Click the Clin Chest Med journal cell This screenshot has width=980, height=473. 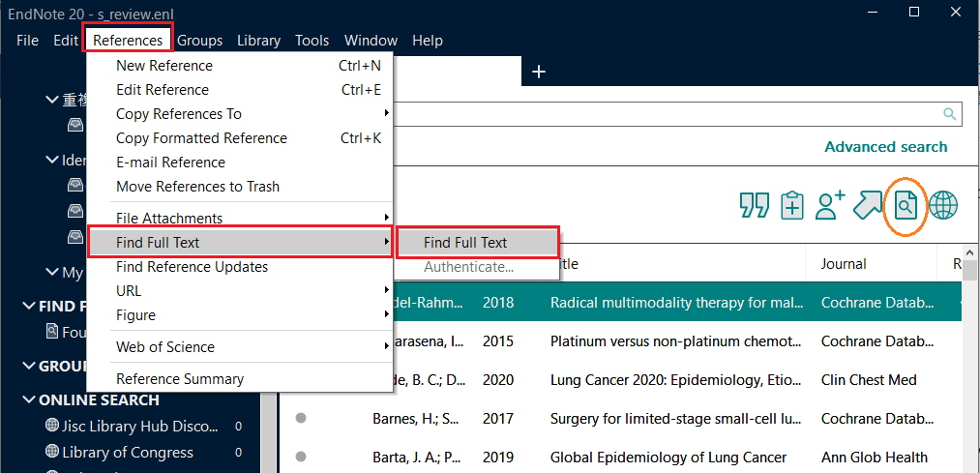click(x=869, y=380)
